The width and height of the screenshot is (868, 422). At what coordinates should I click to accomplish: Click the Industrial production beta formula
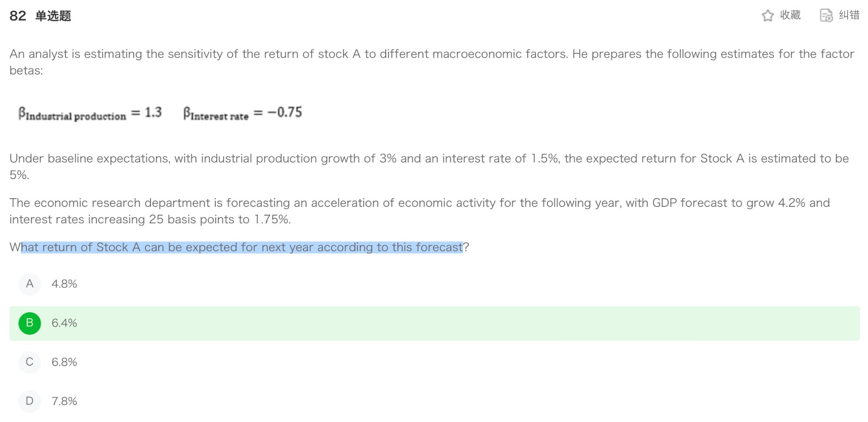click(x=90, y=113)
